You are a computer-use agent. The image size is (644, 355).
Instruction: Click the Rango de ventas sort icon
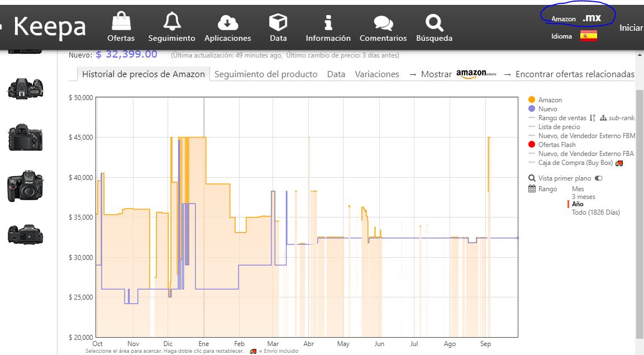click(592, 118)
